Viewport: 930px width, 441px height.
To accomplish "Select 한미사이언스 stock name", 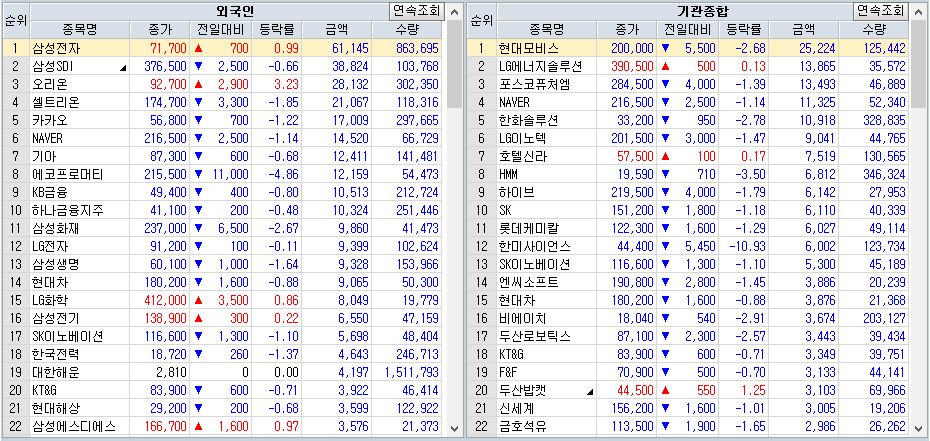I will click(536, 247).
